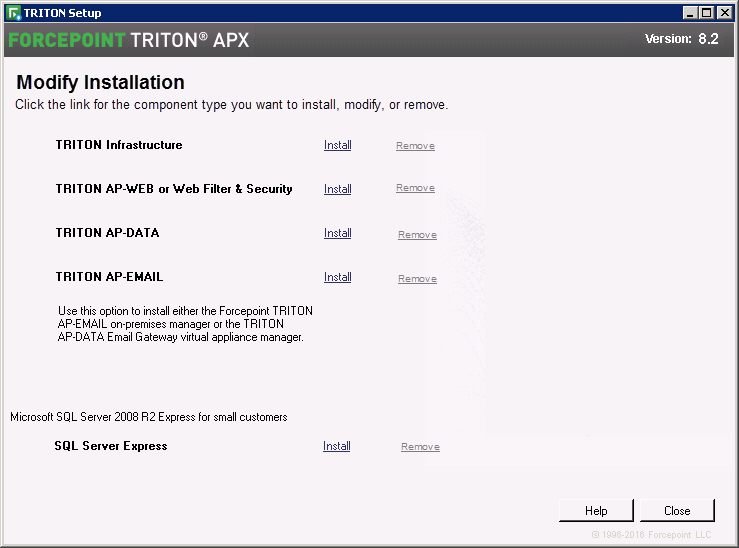Install SQL Server Express
The image size is (739, 548).
337,446
